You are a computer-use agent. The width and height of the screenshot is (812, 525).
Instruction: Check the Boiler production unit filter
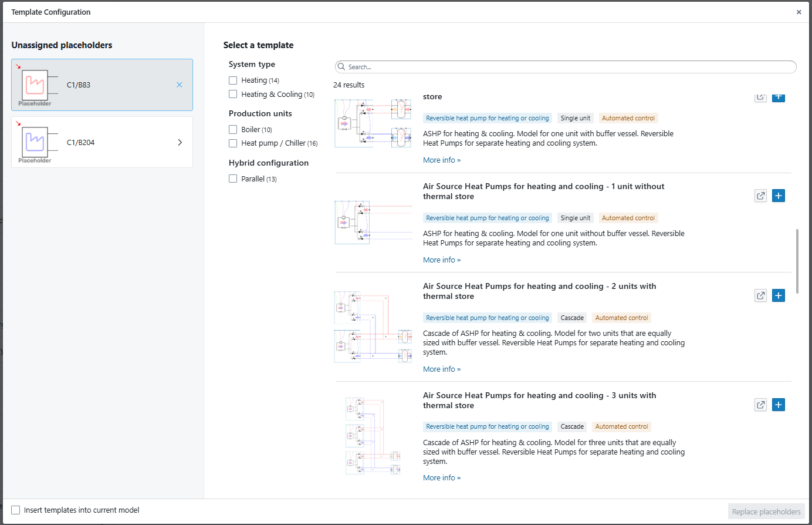pyautogui.click(x=233, y=129)
